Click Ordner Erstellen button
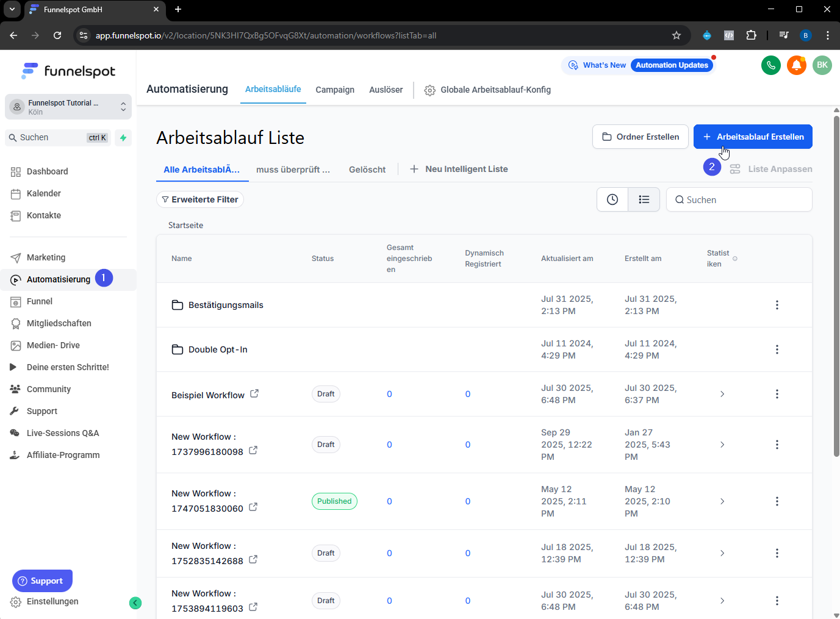840x619 pixels. pos(641,137)
